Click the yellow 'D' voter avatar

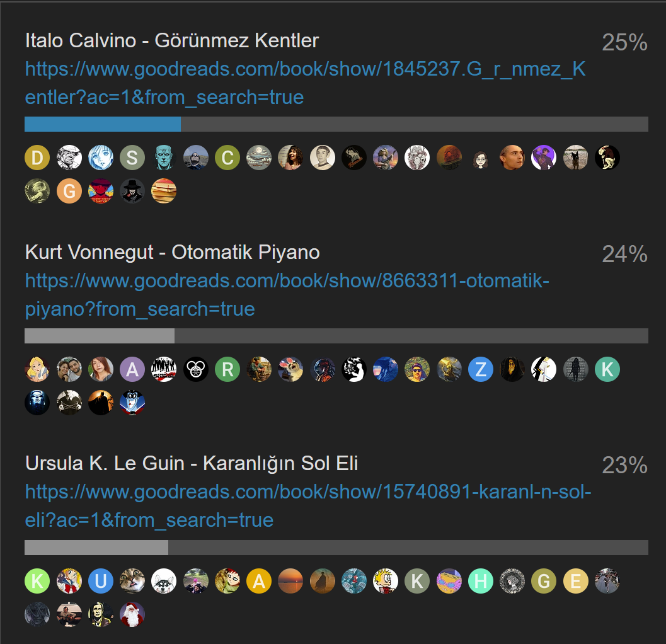point(37,158)
